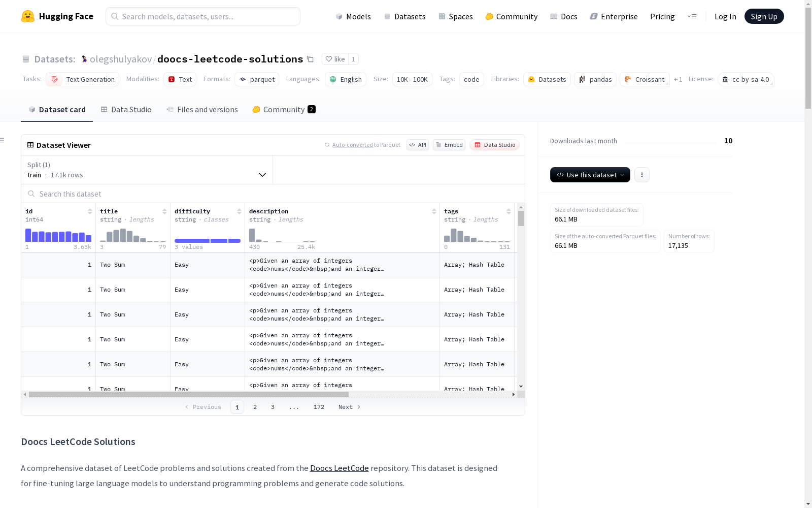812x508 pixels.
Task: Open Datasets in the top navigation
Action: pos(404,16)
